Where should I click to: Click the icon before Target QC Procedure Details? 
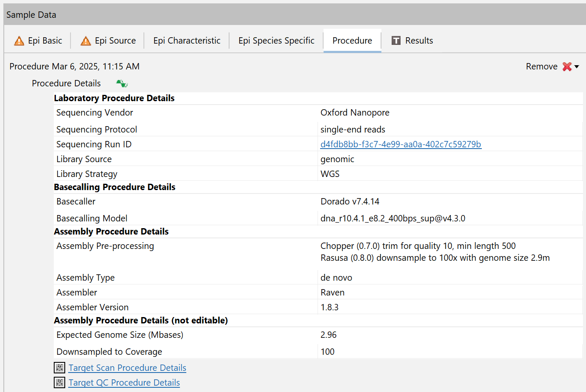[x=60, y=383]
